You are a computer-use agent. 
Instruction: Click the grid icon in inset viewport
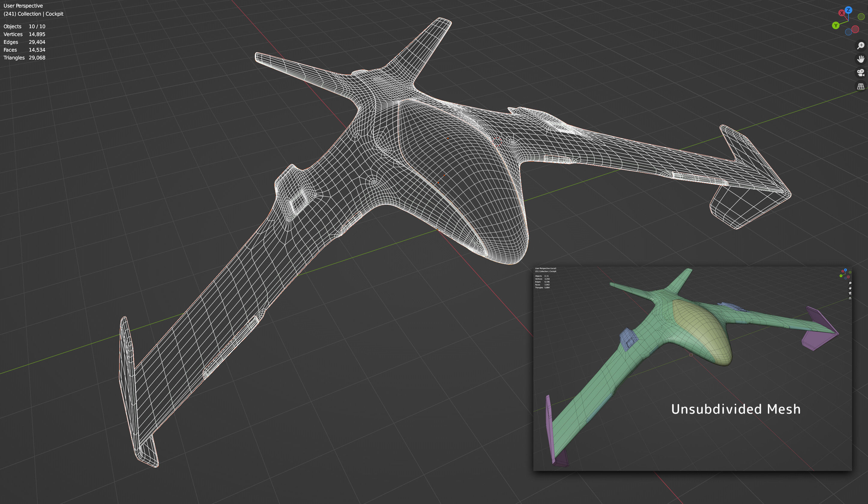coord(850,298)
